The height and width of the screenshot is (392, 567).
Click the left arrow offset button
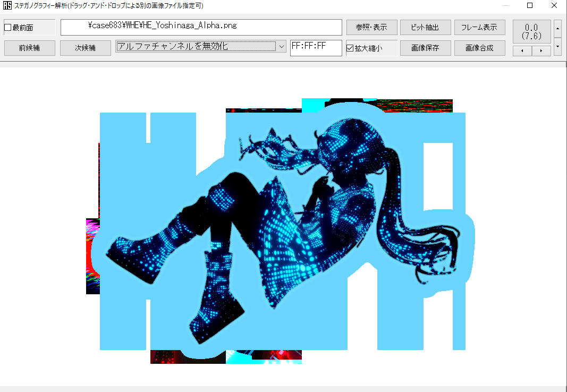[522, 51]
